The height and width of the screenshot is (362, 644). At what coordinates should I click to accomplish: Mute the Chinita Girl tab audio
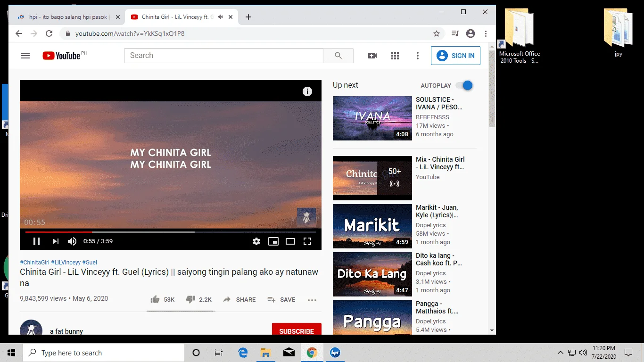tap(220, 17)
